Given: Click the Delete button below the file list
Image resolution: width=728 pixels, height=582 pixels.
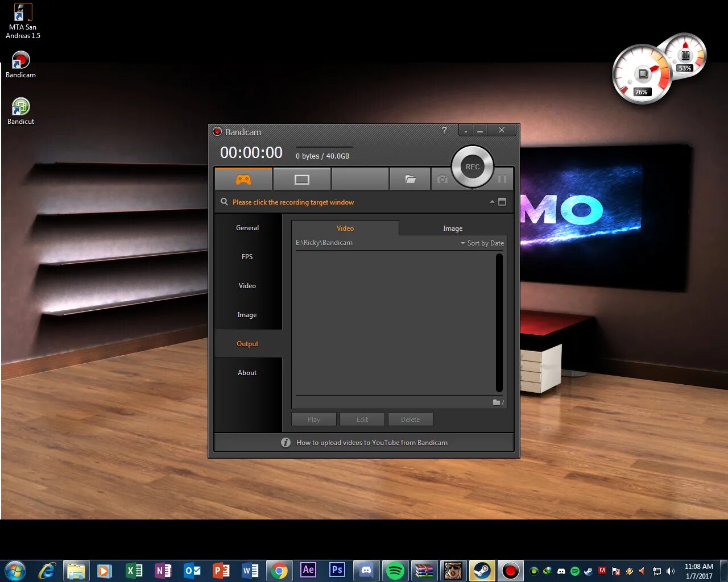Looking at the screenshot, I should pyautogui.click(x=410, y=419).
